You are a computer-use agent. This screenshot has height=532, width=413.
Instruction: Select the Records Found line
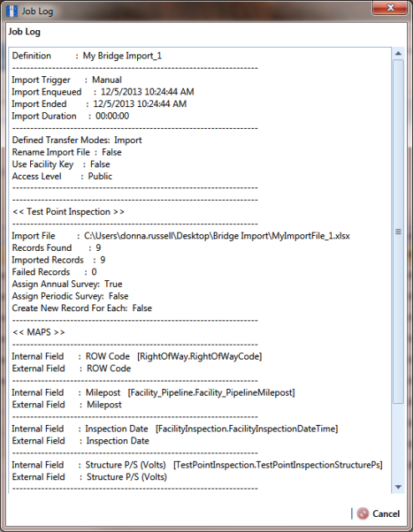56,248
